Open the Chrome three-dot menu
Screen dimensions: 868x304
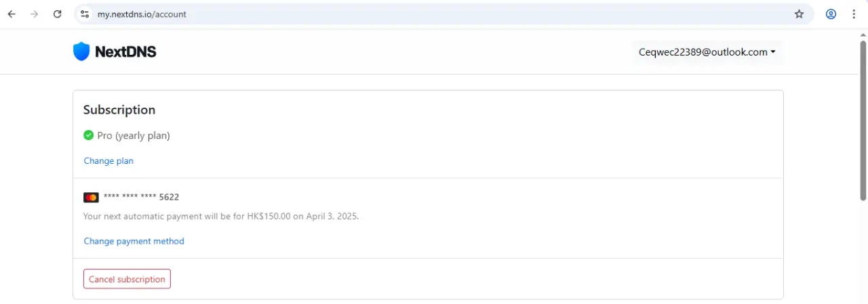click(x=854, y=14)
